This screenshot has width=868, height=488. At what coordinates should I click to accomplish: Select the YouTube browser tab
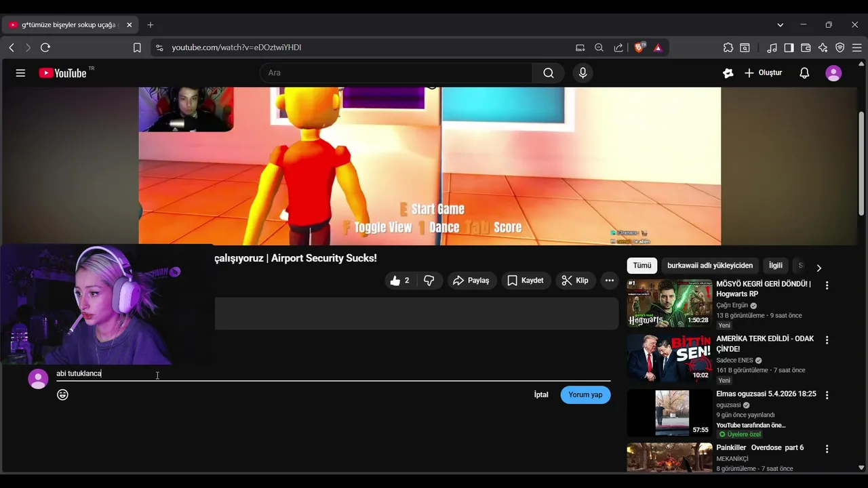pos(70,25)
